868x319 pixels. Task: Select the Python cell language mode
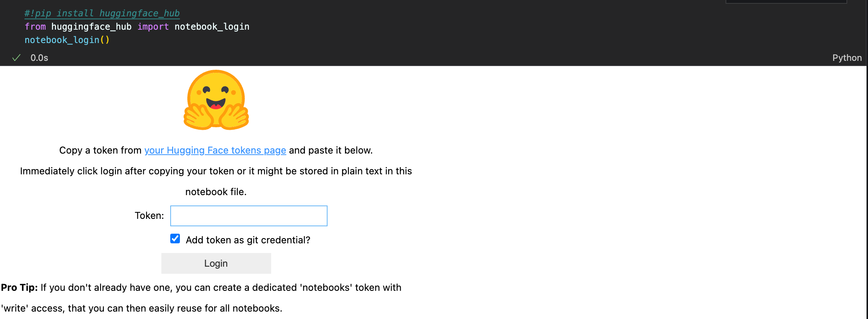point(847,58)
